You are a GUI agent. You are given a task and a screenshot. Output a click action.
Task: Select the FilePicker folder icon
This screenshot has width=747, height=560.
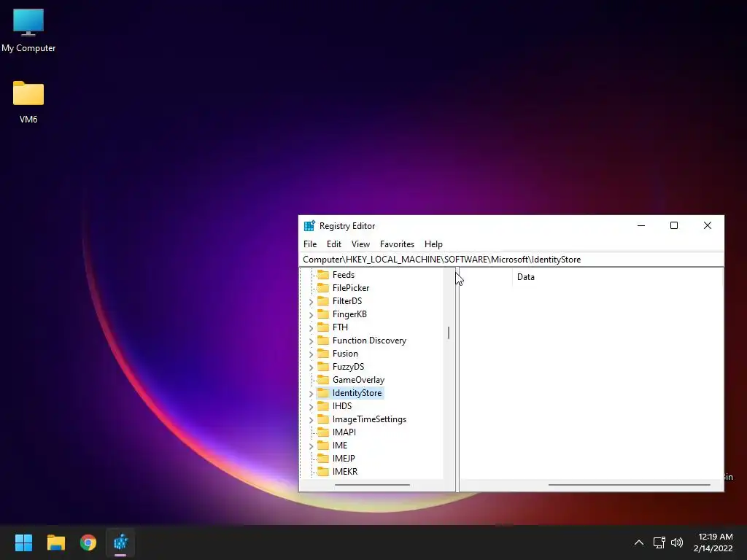323,287
